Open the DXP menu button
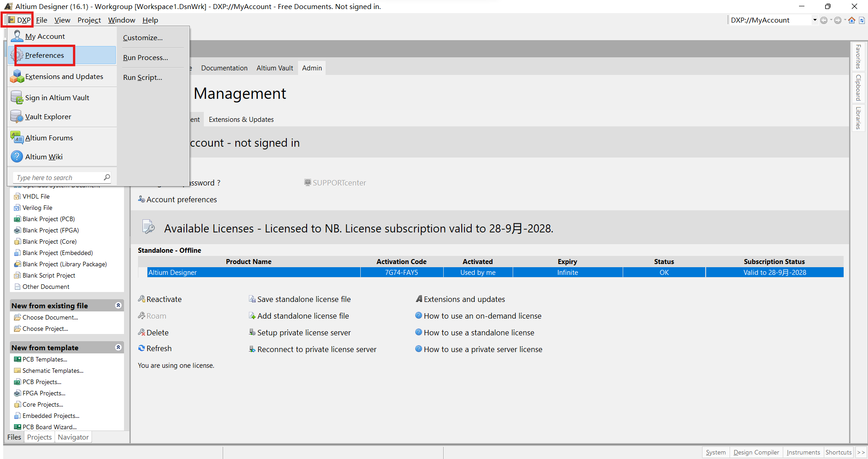 point(19,20)
